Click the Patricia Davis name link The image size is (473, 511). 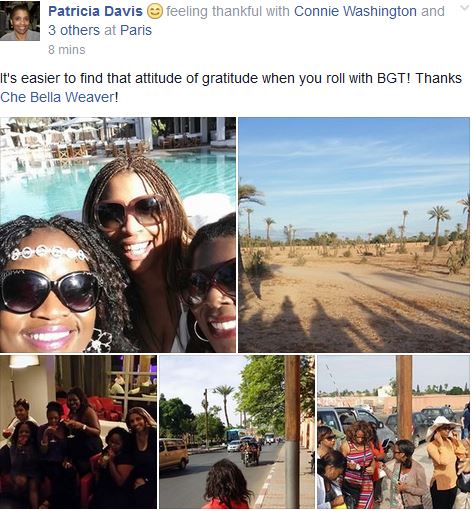[95, 11]
